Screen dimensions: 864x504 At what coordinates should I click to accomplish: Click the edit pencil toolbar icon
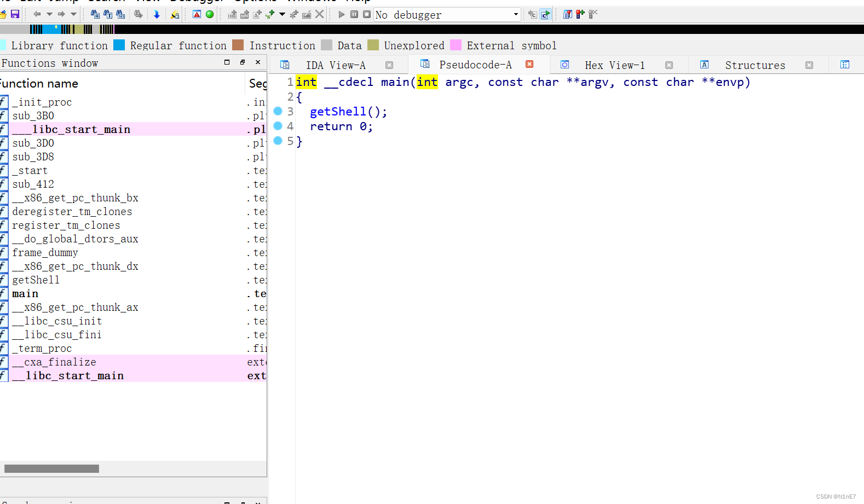pos(307,14)
